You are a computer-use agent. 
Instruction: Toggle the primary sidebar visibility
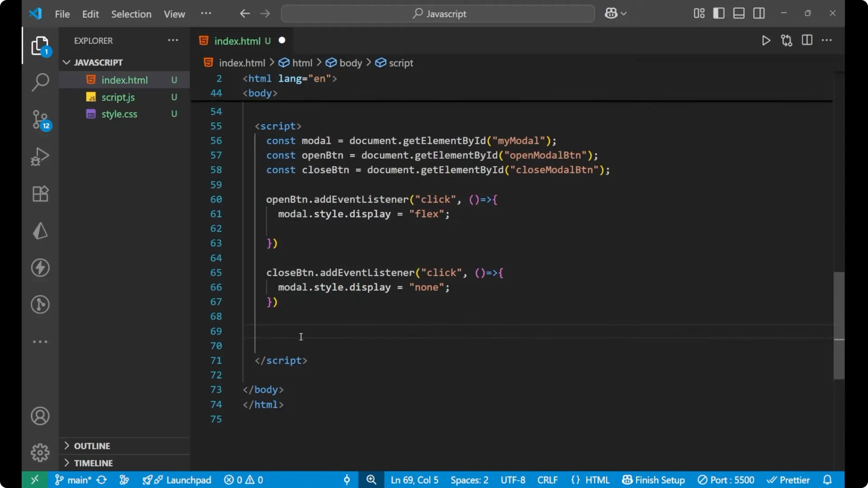pyautogui.click(x=719, y=13)
